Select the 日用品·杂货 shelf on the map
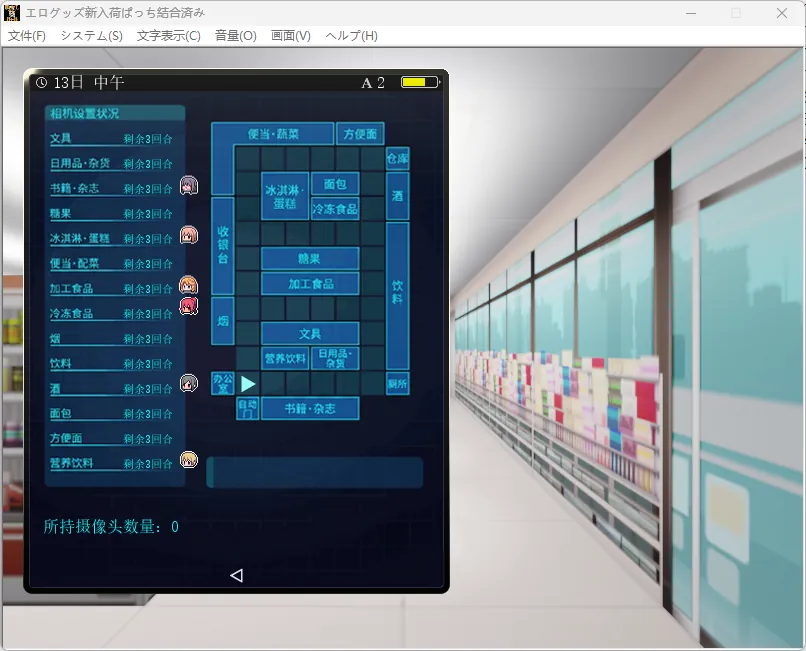806x651 pixels. (x=335, y=358)
